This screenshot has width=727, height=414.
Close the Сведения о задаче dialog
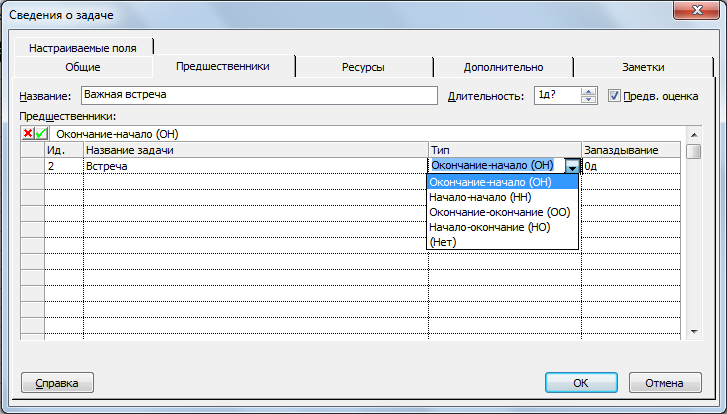coord(697,10)
